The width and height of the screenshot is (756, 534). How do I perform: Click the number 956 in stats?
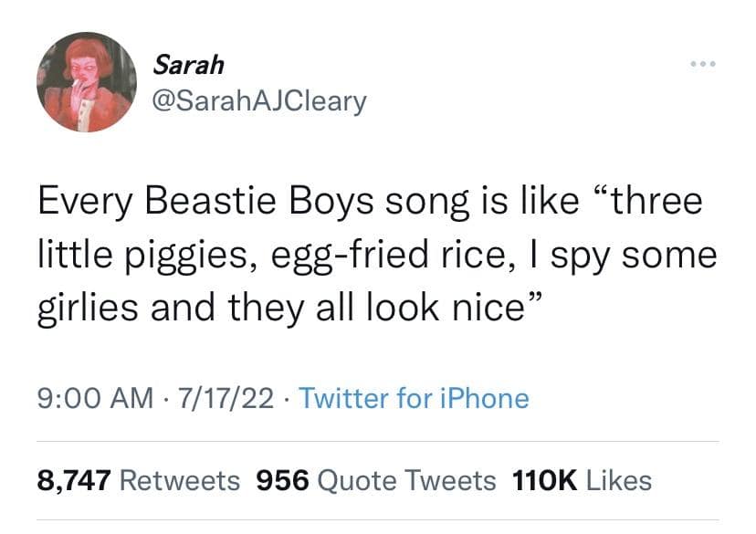pos(284,480)
